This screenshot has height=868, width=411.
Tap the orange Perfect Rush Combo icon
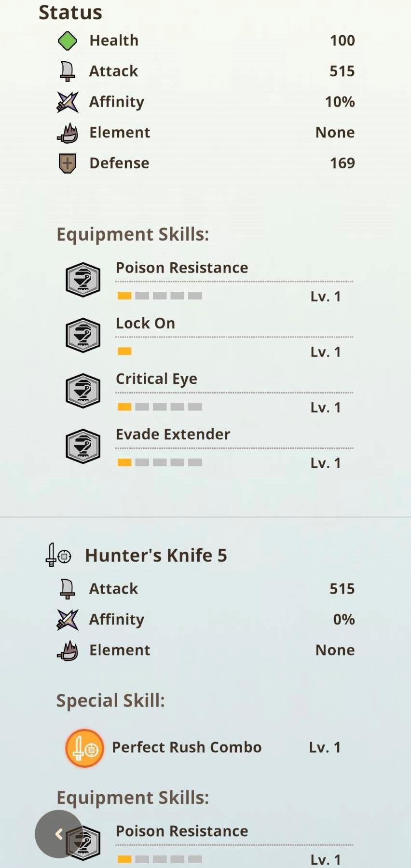(x=85, y=748)
